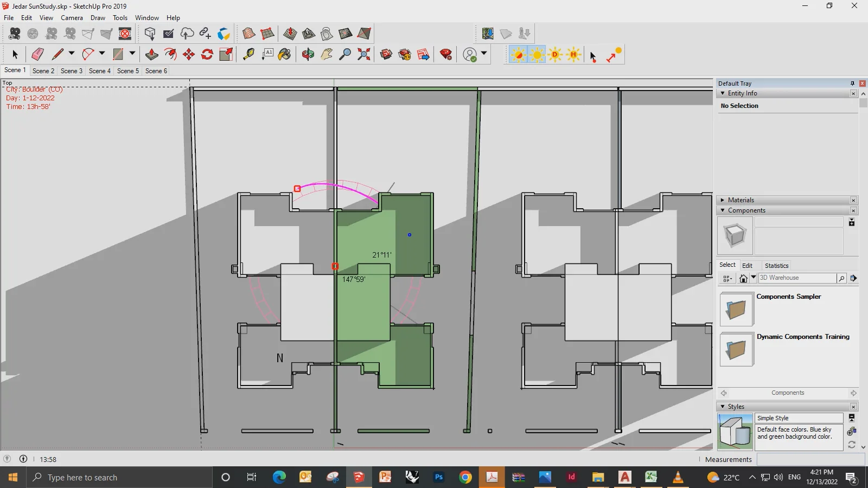Activate the Move tool
868x488 pixels.
click(x=189, y=54)
